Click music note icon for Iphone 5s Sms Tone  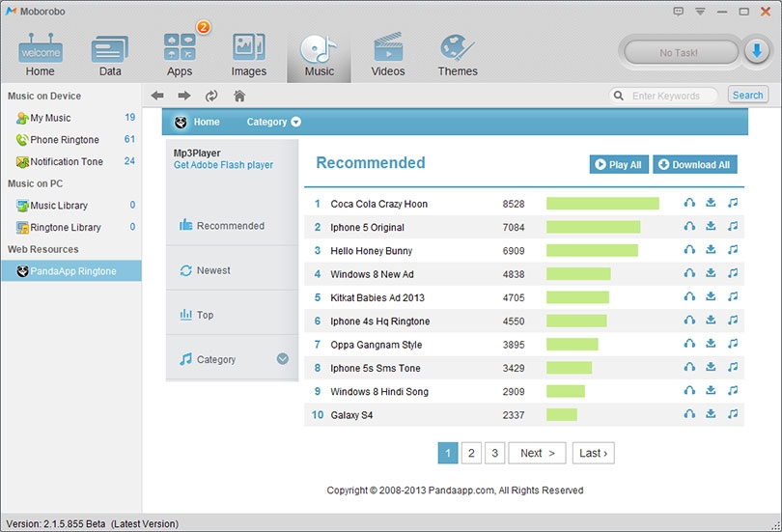pyautogui.click(x=732, y=367)
